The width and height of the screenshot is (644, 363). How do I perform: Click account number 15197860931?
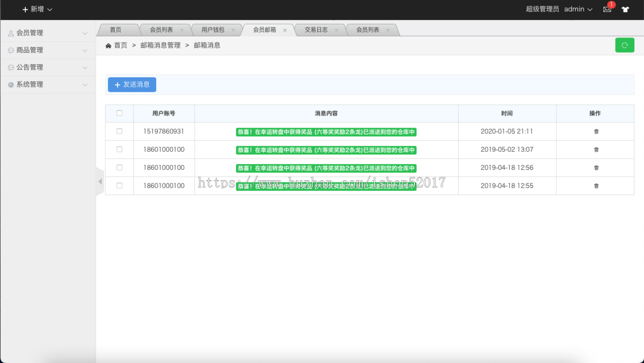pyautogui.click(x=164, y=131)
